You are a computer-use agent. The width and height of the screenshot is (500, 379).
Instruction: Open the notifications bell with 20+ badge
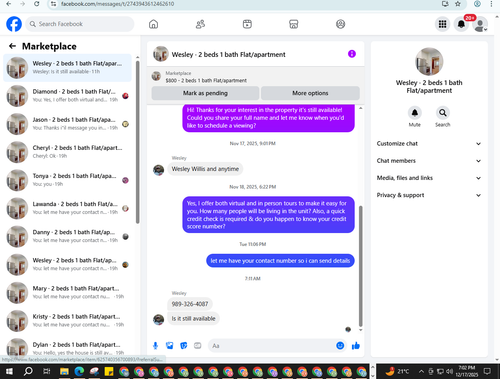coord(461,24)
